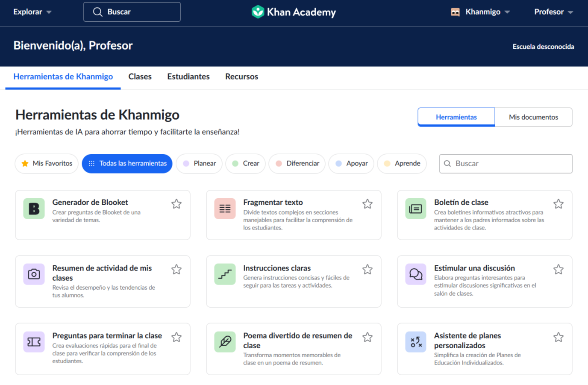Viewport: 588px width, 385px height.
Task: Open the Poema divertido feather icon
Action: 225,342
